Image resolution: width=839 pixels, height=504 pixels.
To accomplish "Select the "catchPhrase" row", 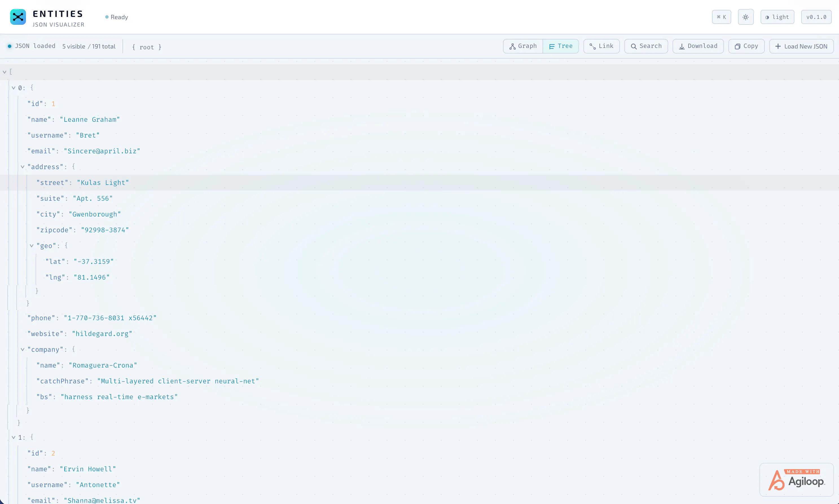I will 419,381.
